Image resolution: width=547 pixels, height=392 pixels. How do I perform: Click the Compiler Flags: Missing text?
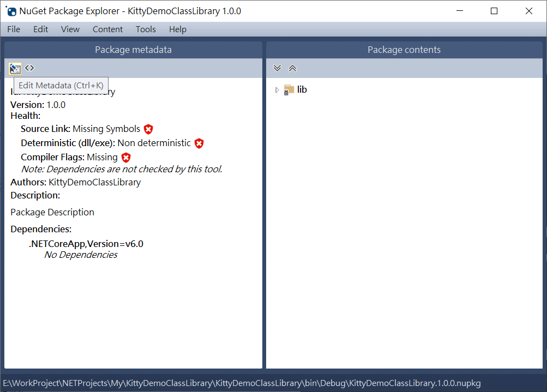pyautogui.click(x=69, y=158)
